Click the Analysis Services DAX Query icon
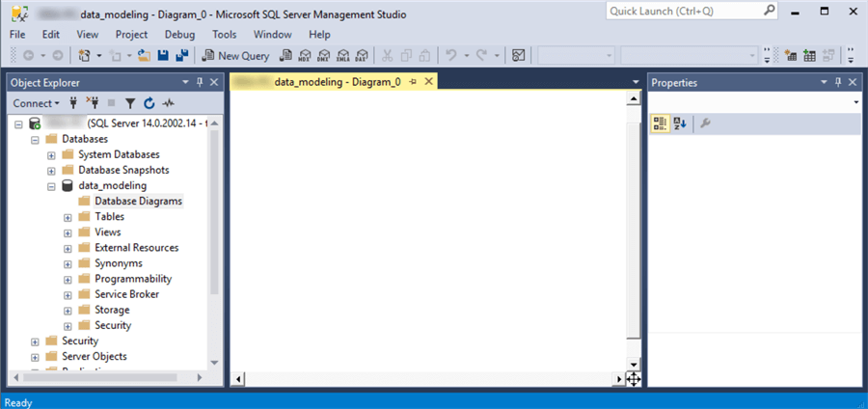 click(x=361, y=55)
